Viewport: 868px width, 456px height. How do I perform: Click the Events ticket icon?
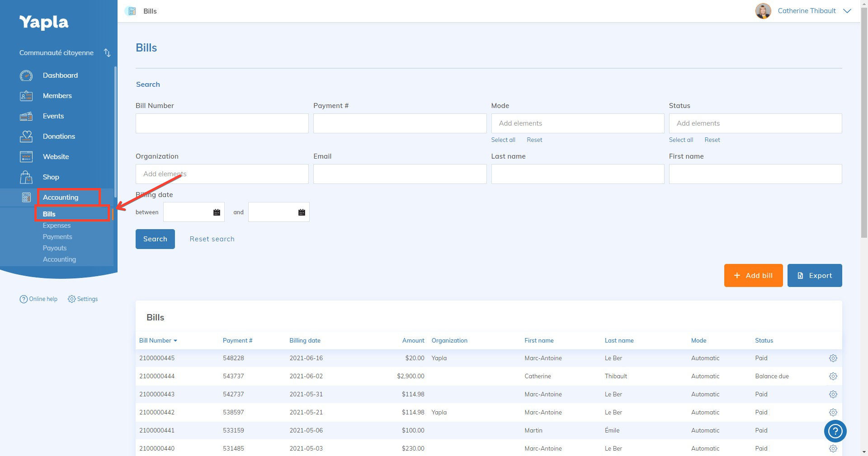point(26,116)
